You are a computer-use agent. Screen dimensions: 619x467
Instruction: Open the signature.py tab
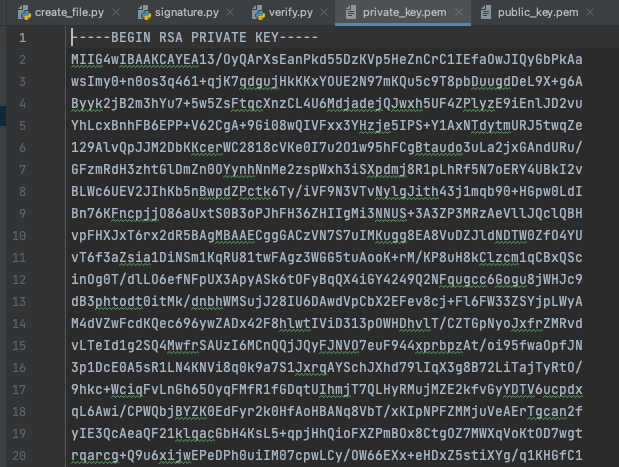(x=186, y=13)
